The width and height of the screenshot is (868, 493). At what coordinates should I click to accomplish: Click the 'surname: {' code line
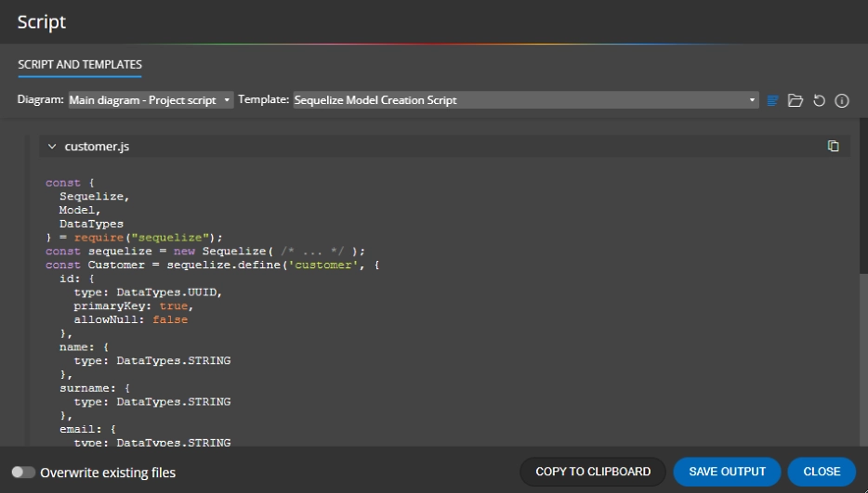95,388
